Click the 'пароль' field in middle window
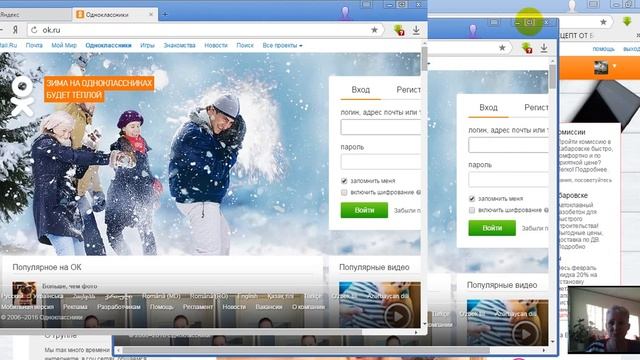 (509, 179)
